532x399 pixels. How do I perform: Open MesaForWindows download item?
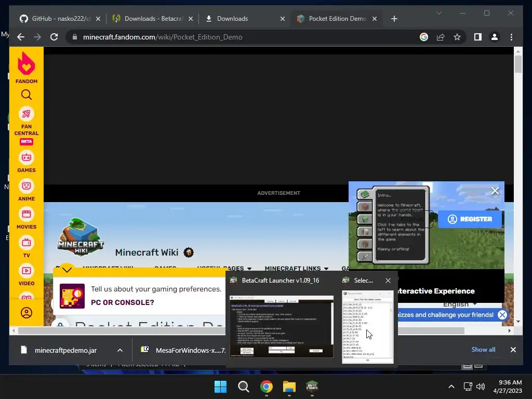(182, 350)
